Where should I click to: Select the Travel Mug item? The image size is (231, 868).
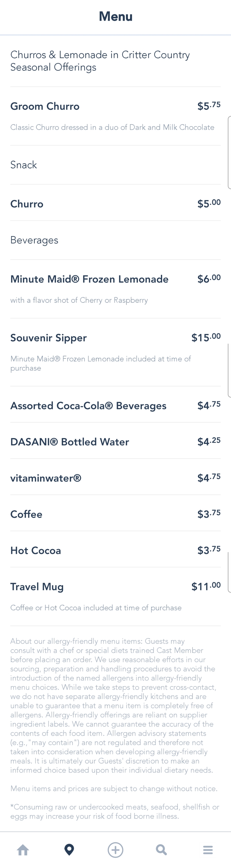tap(37, 587)
